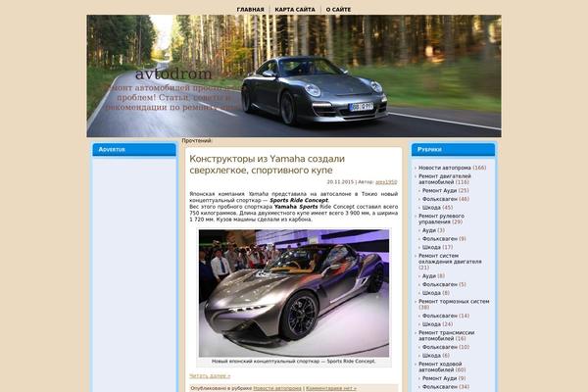This screenshot has width=588, height=392.
Task: Open Ремонт рулевого управления category
Action: 441,219
